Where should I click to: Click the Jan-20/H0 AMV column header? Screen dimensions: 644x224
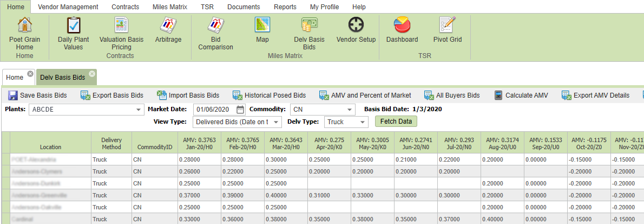pos(199,143)
